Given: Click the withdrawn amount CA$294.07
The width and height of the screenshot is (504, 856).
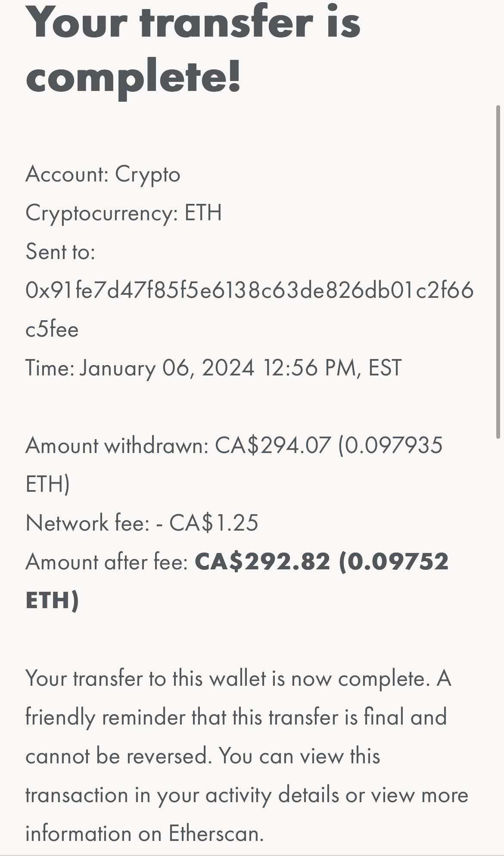Looking at the screenshot, I should click(x=273, y=445).
